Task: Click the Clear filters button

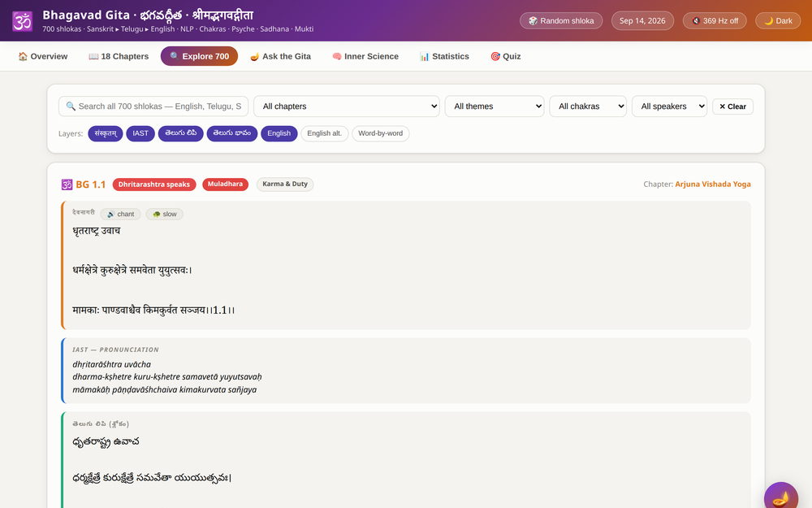Action: (x=732, y=106)
